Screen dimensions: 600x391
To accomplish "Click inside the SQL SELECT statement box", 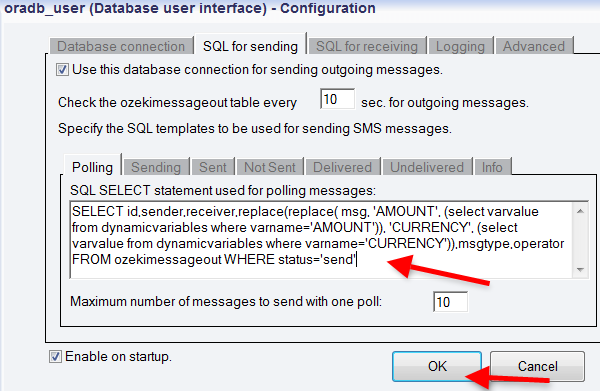I will pyautogui.click(x=321, y=240).
